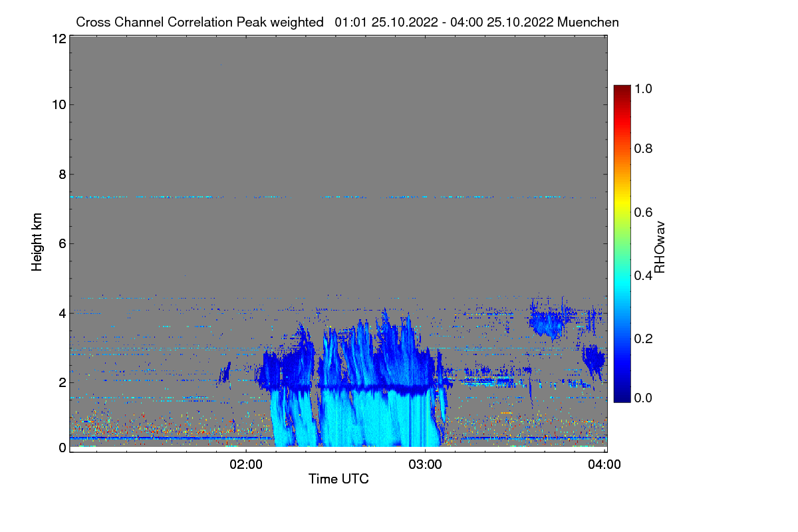Click the colorbar value 0.6
This screenshot has width=798, height=532.
pos(642,212)
